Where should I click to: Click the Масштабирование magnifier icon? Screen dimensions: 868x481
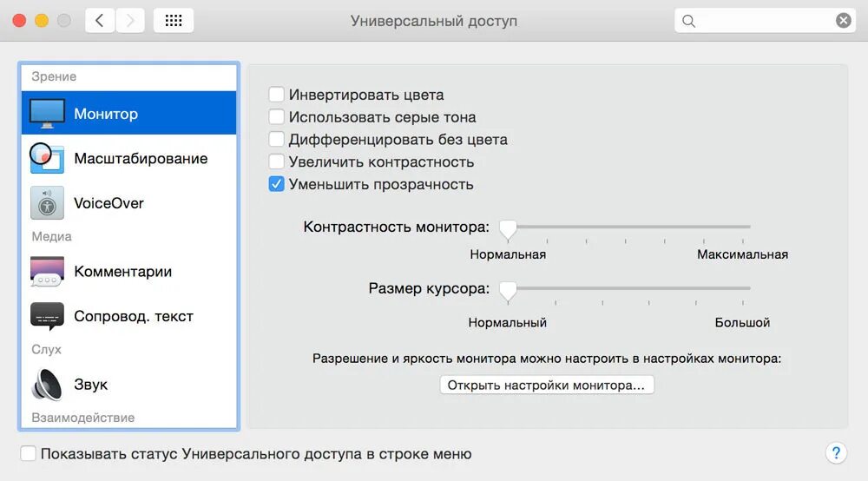pyautogui.click(x=47, y=158)
